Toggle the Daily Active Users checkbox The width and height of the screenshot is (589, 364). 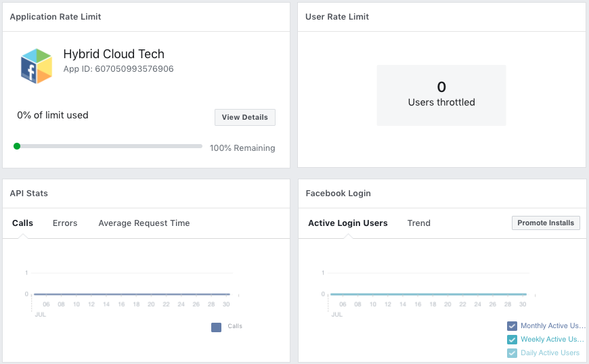[x=512, y=352]
